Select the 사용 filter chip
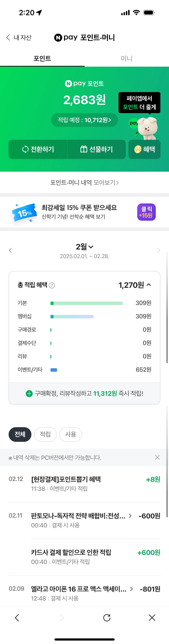 pos(71,434)
